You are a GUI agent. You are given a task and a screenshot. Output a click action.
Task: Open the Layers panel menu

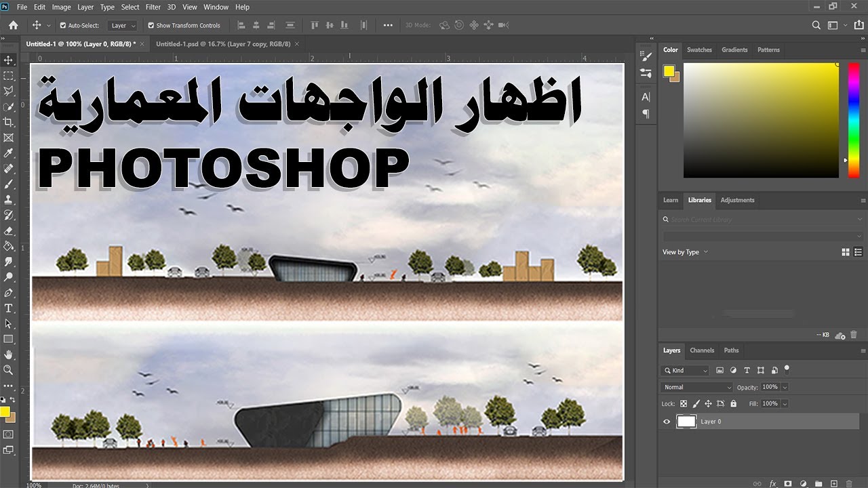(x=863, y=351)
